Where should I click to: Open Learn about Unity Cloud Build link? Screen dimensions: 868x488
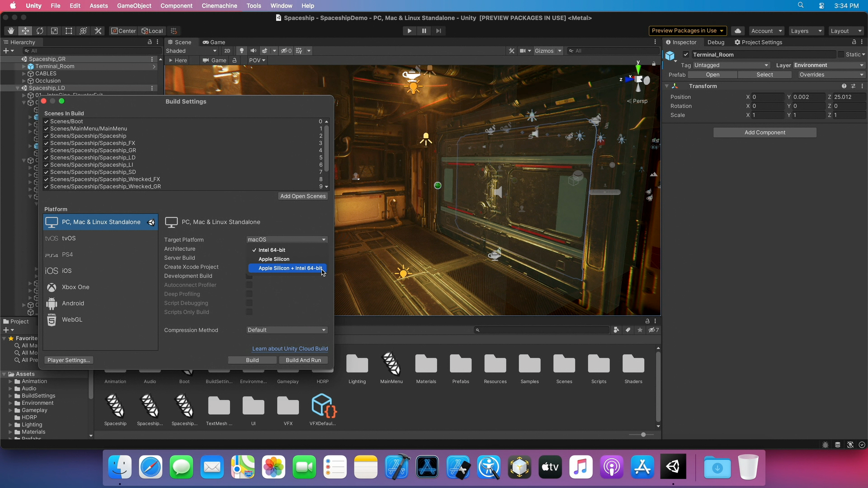pyautogui.click(x=290, y=349)
